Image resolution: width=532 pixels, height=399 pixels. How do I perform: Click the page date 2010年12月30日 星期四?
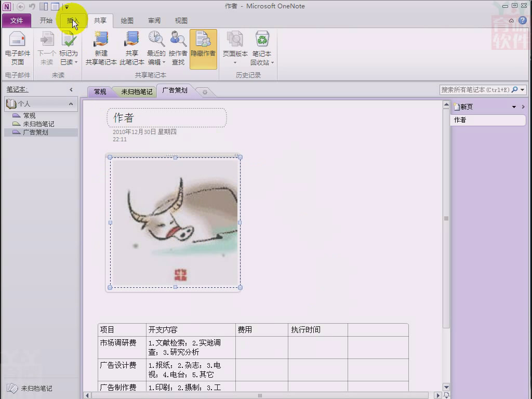point(144,131)
